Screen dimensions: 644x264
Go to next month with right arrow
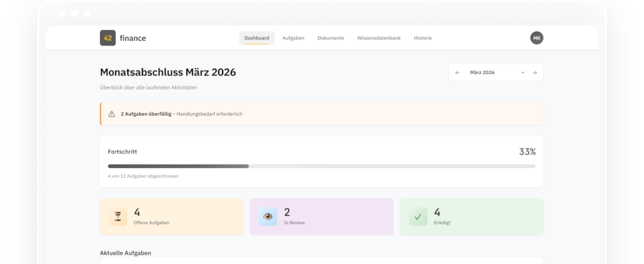[x=534, y=73]
